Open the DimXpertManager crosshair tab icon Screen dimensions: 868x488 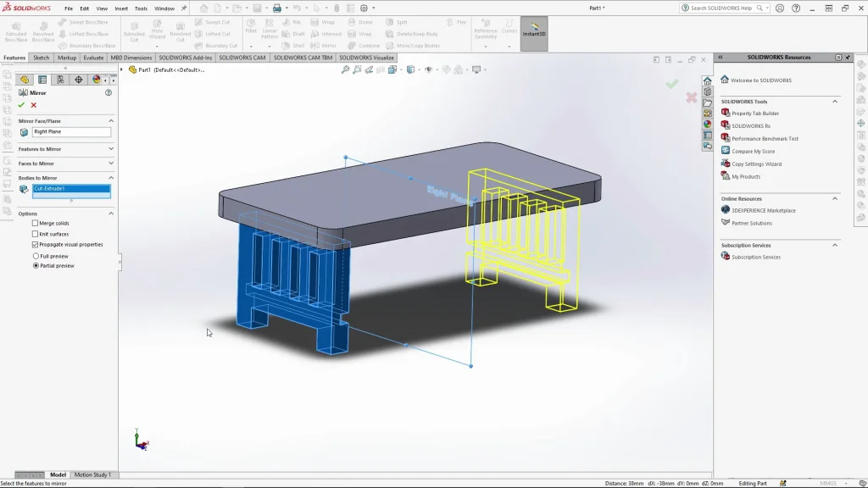pyautogui.click(x=78, y=80)
